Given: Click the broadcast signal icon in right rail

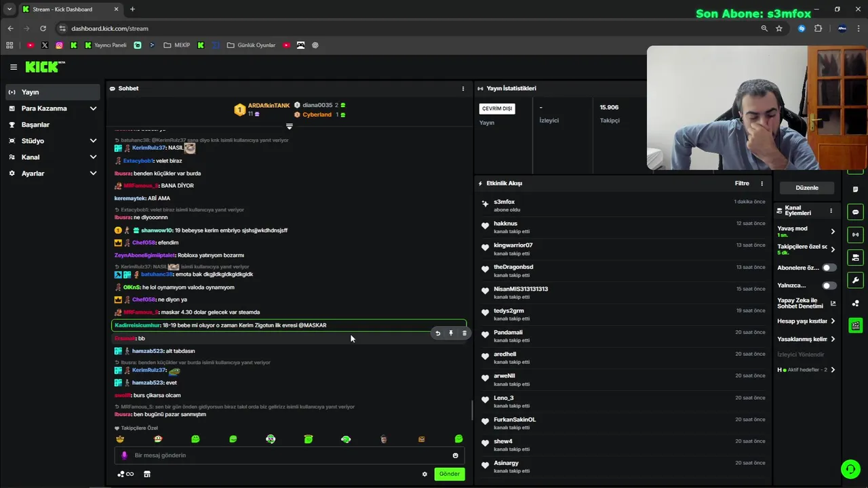Looking at the screenshot, I should (x=855, y=235).
